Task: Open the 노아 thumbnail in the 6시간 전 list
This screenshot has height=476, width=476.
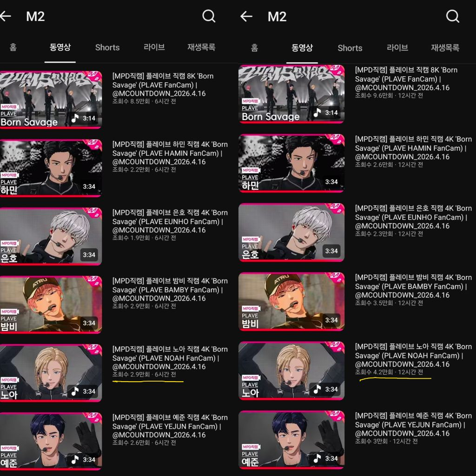Action: (50, 373)
